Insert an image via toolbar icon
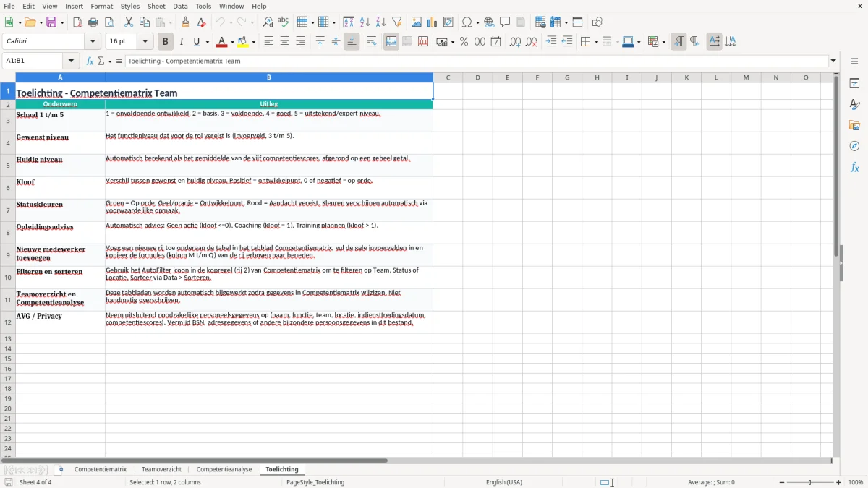Image resolution: width=868 pixels, height=488 pixels. [x=417, y=22]
